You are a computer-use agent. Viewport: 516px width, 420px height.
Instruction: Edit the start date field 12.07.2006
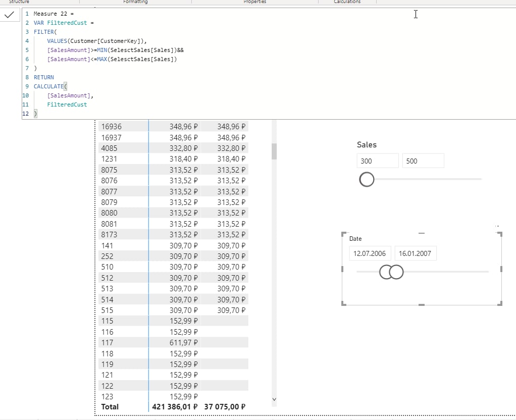(370, 253)
